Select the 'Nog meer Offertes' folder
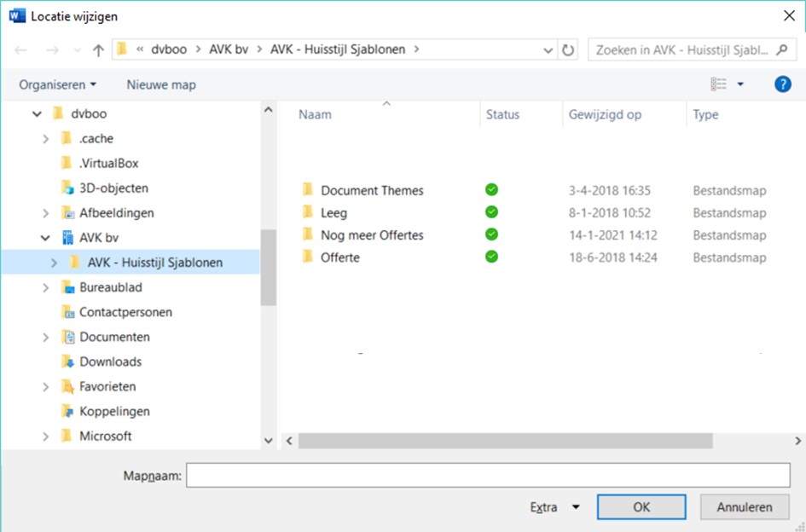 point(372,235)
